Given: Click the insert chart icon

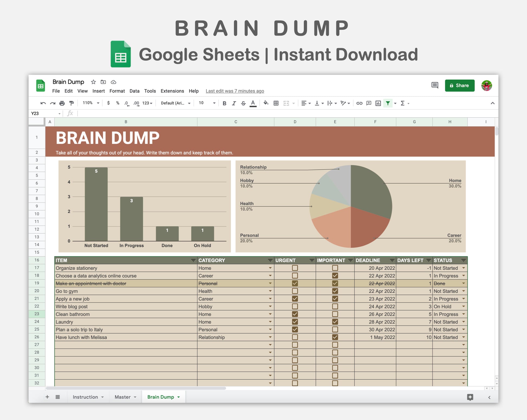Looking at the screenshot, I should [378, 103].
